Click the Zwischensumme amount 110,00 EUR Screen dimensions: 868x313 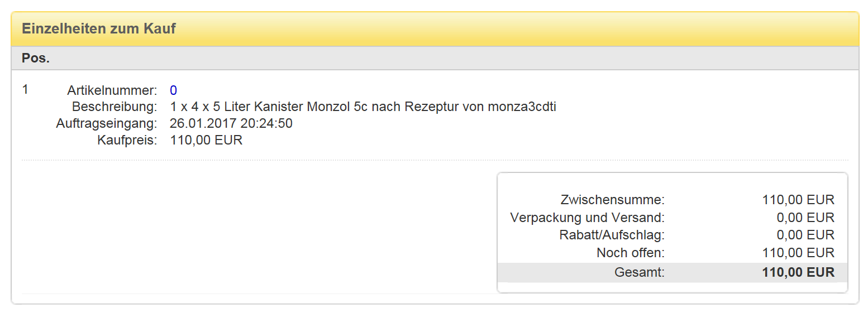(798, 200)
